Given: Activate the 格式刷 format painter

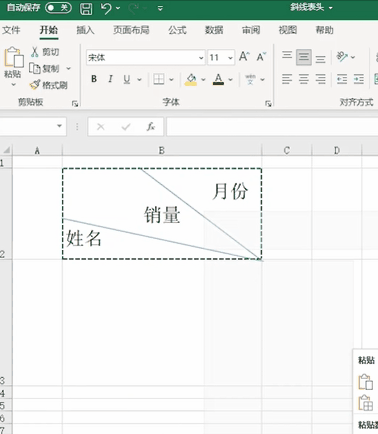Looking at the screenshot, I should [49, 85].
